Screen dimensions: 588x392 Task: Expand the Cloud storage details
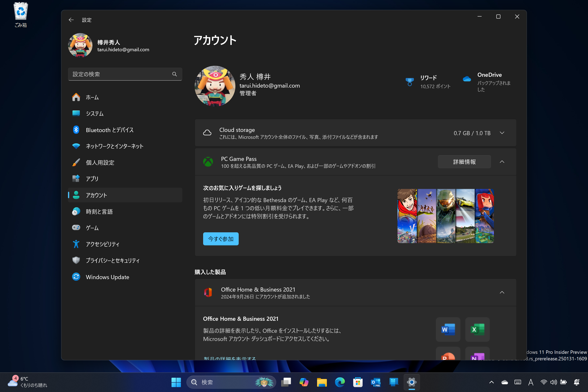pos(502,133)
